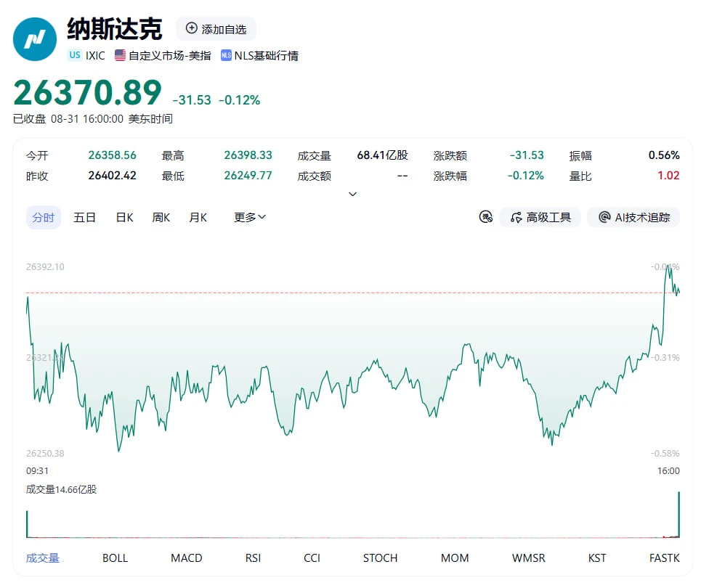Select the WMSR indicator
The width and height of the screenshot is (701, 588).
coord(528,558)
